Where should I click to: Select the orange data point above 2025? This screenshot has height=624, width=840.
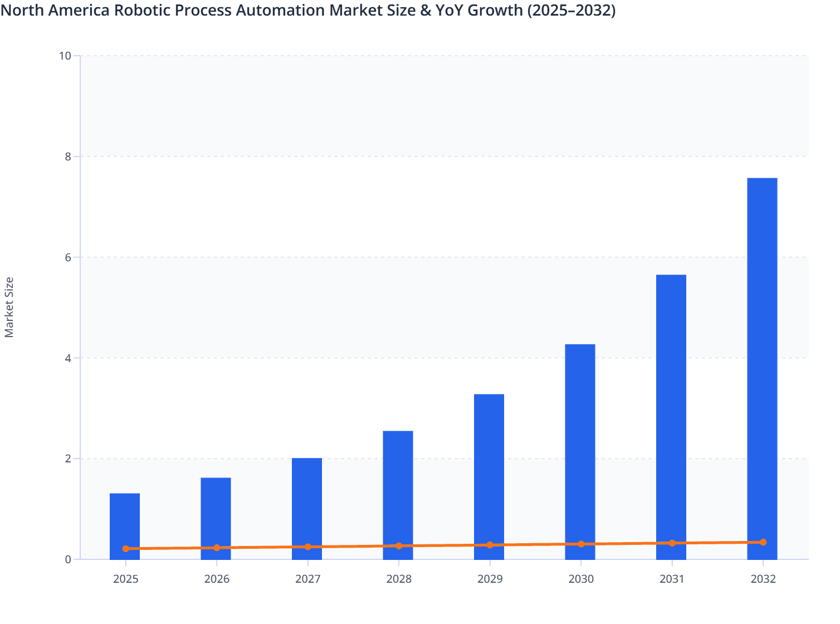pos(125,548)
